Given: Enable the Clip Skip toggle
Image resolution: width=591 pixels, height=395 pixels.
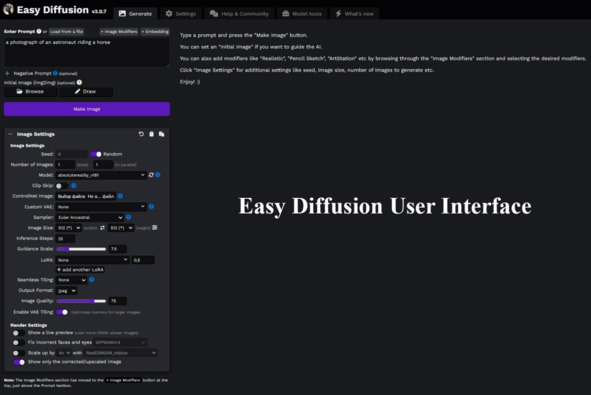Looking at the screenshot, I should point(62,186).
